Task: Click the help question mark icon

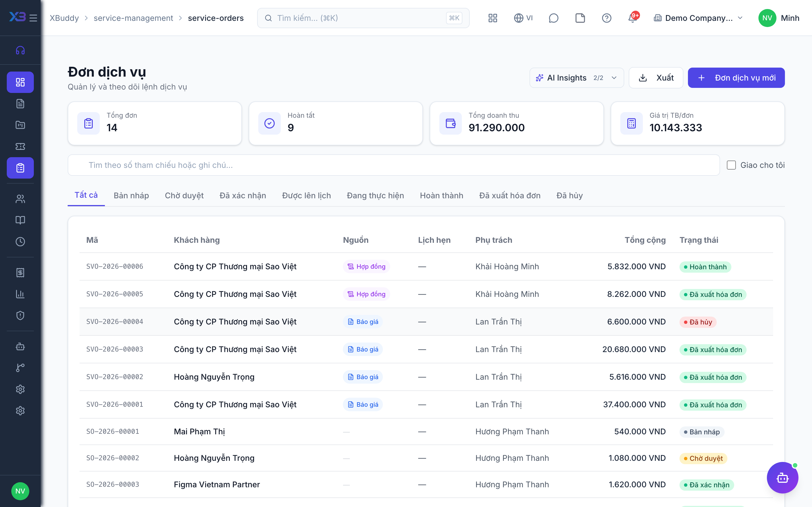Action: [606, 18]
